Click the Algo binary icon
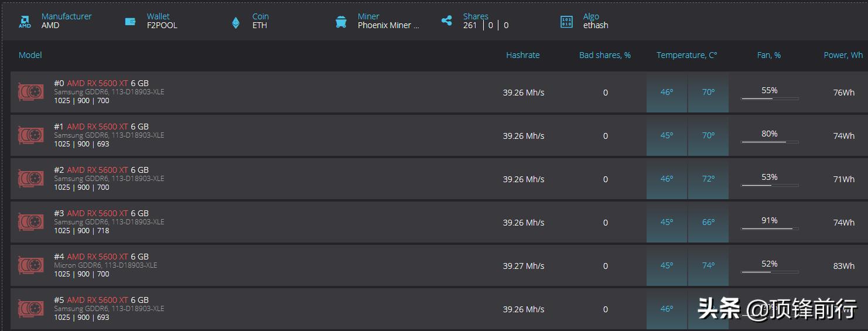The image size is (868, 331). 566,22
